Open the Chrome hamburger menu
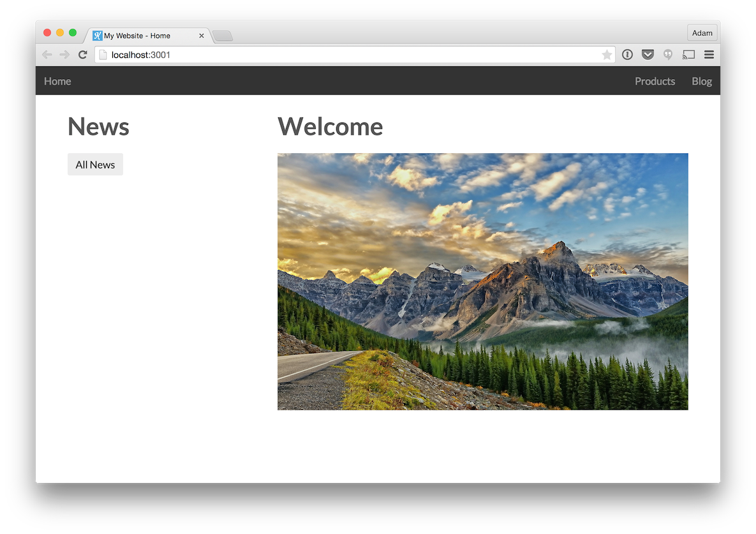756x534 pixels. 709,55
